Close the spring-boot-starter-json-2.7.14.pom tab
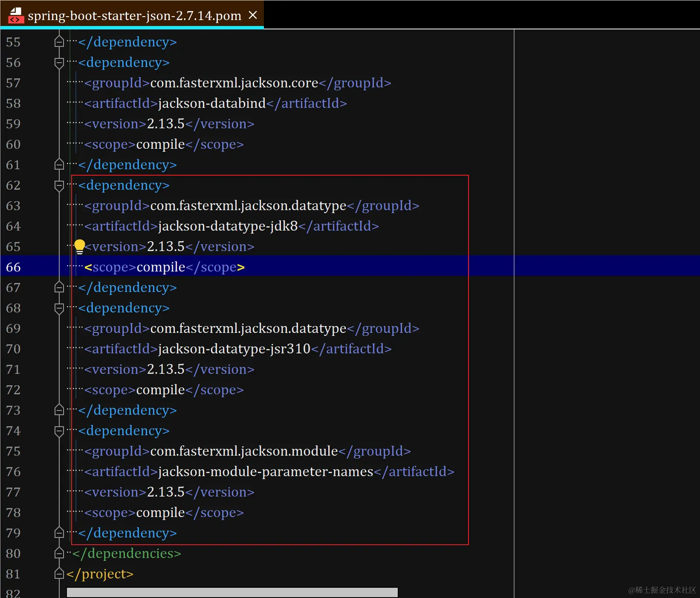700x598 pixels. (253, 15)
